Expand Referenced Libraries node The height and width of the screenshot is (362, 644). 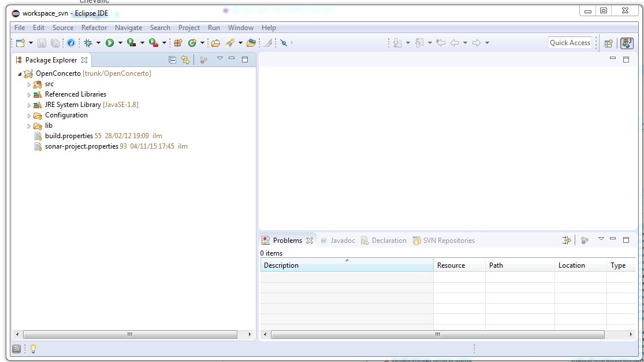29,95
